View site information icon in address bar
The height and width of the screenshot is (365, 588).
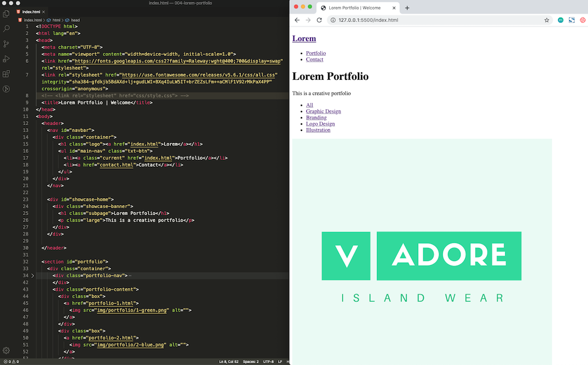coord(333,20)
